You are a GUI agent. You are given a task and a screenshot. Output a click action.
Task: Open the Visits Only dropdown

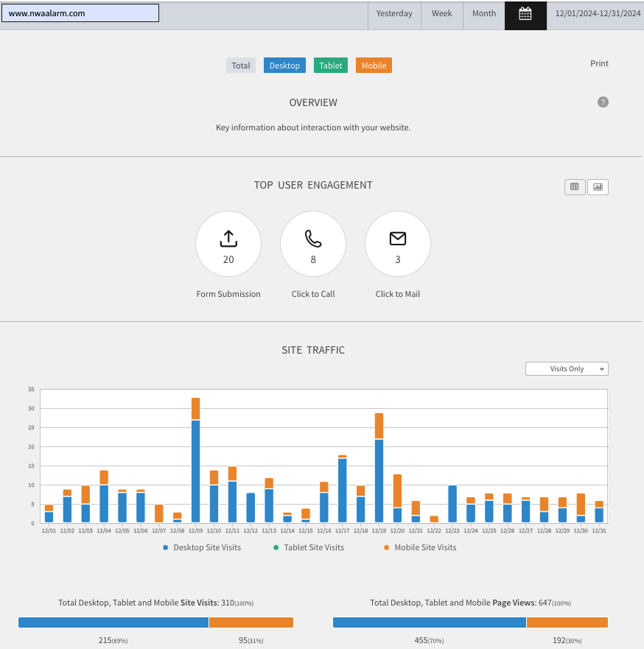[x=567, y=369]
